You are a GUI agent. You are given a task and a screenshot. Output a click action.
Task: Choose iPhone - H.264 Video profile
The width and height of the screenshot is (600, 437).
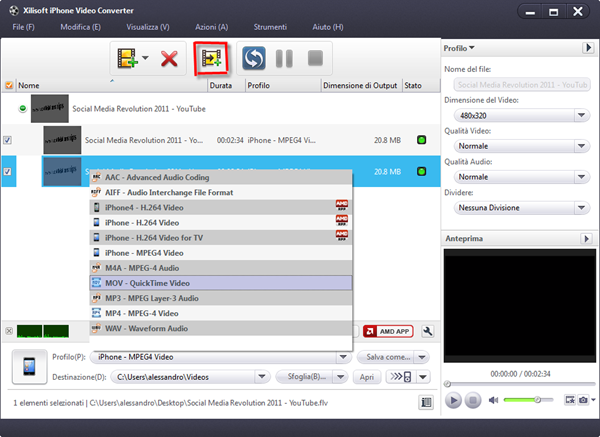[221, 223]
